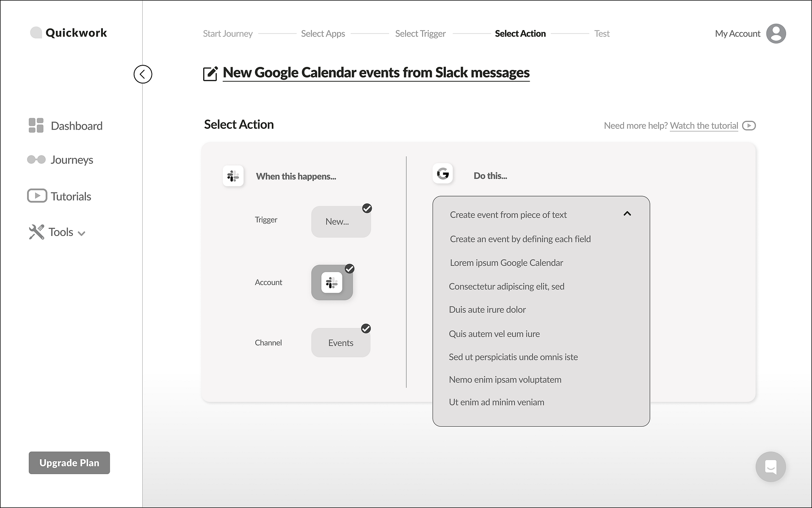The image size is (812, 508).
Task: Select 'Ut enim ad minim veniam' option
Action: [x=497, y=402]
